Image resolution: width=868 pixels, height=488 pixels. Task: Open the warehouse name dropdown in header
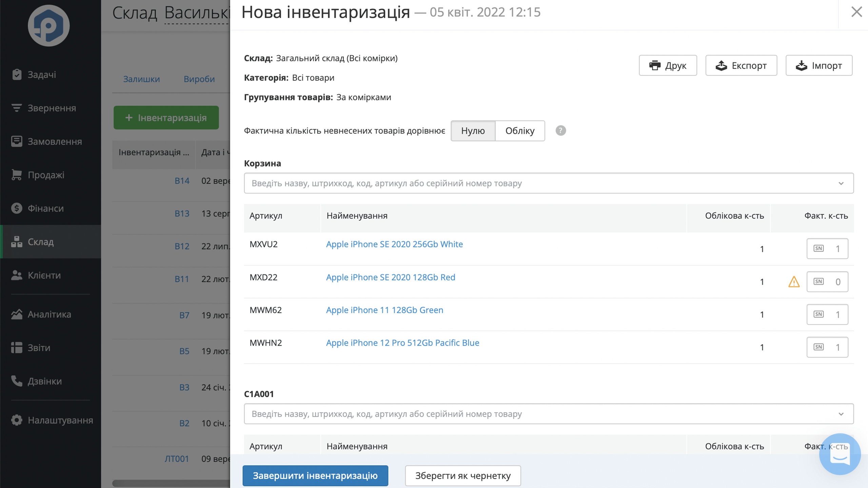[197, 14]
